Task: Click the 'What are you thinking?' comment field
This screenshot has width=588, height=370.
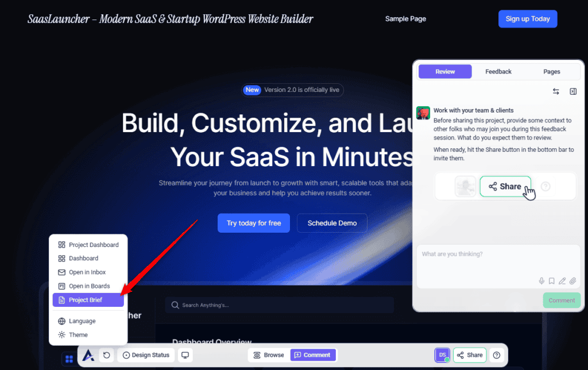Action: 498,267
